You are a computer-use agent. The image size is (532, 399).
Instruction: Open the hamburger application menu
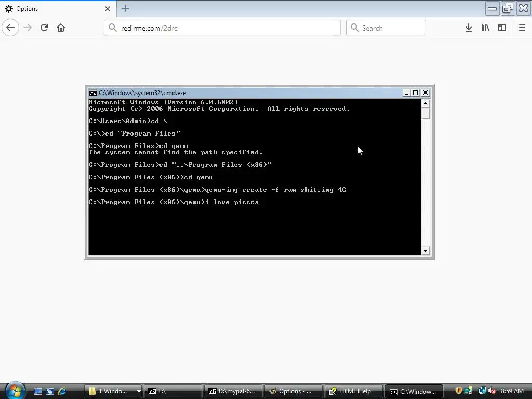click(x=522, y=28)
